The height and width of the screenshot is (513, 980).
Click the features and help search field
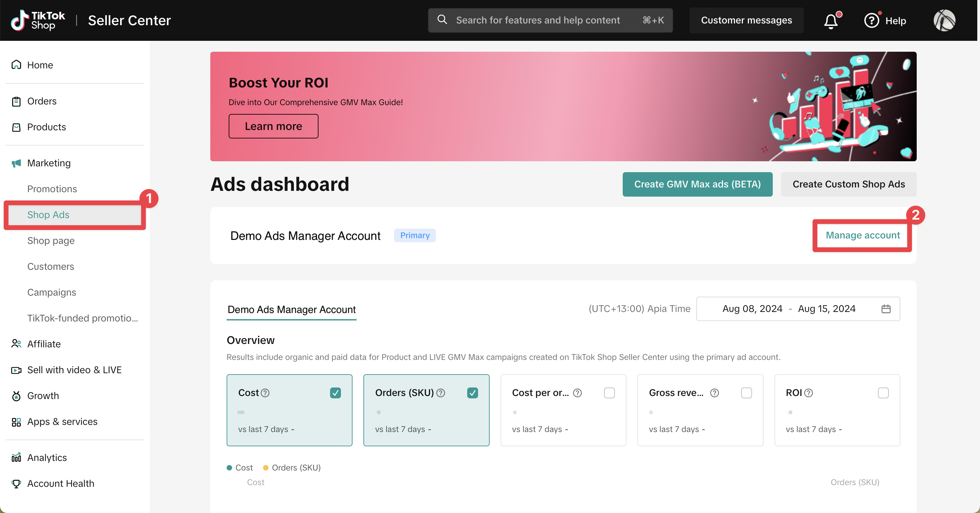click(538, 20)
